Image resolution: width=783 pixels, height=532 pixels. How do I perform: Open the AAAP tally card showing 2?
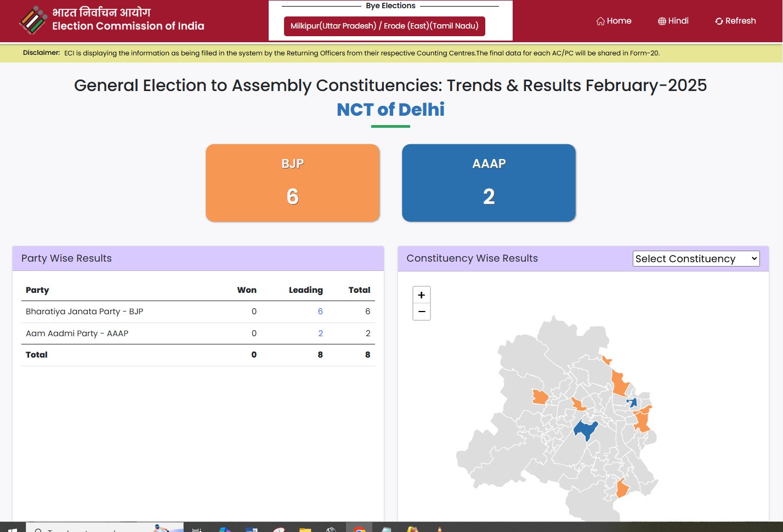tap(489, 183)
